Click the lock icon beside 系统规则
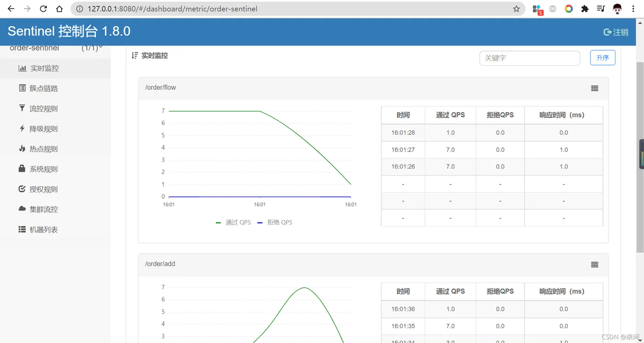644x343 pixels. 22,169
